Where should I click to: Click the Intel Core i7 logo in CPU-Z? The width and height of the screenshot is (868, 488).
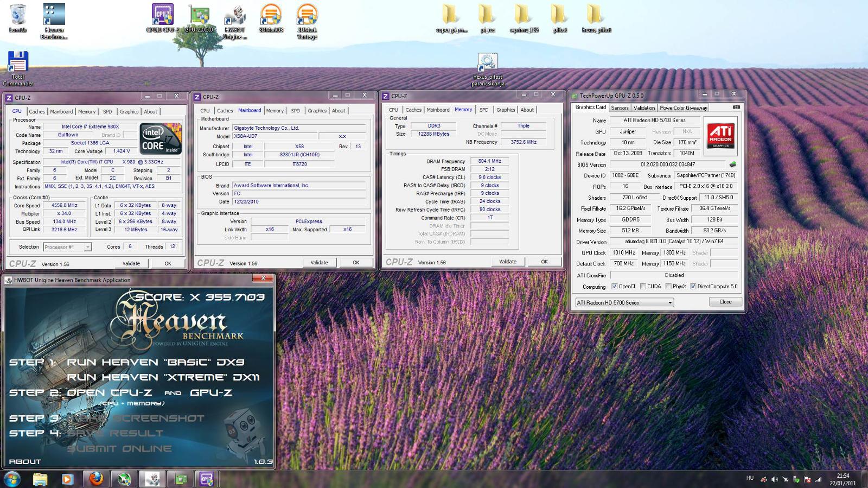[161, 138]
